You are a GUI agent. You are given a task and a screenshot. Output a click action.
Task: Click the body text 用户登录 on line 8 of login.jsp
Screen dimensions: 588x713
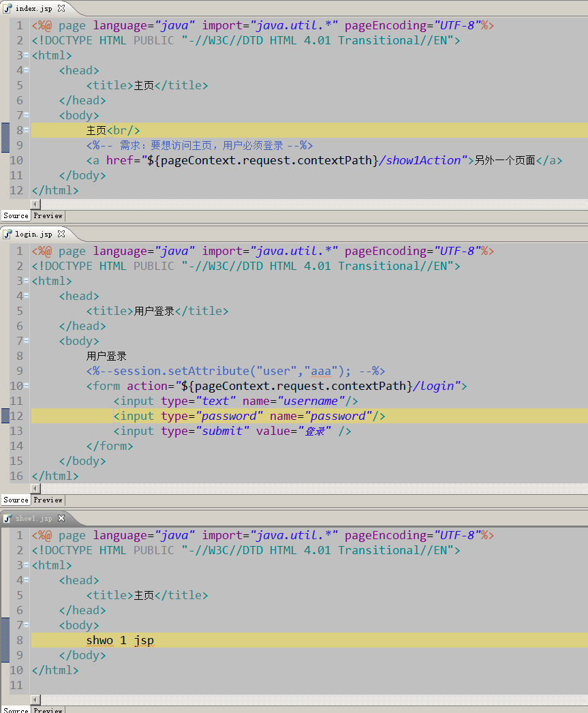(106, 356)
